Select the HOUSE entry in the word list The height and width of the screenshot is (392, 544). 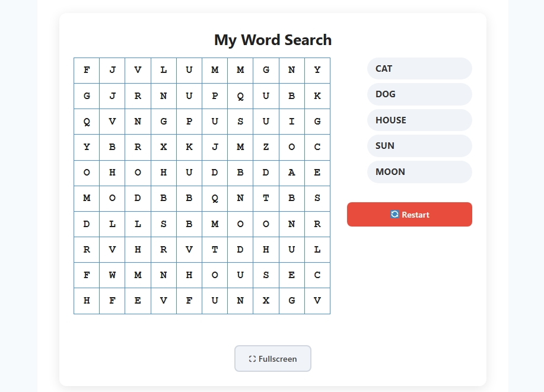click(x=419, y=120)
